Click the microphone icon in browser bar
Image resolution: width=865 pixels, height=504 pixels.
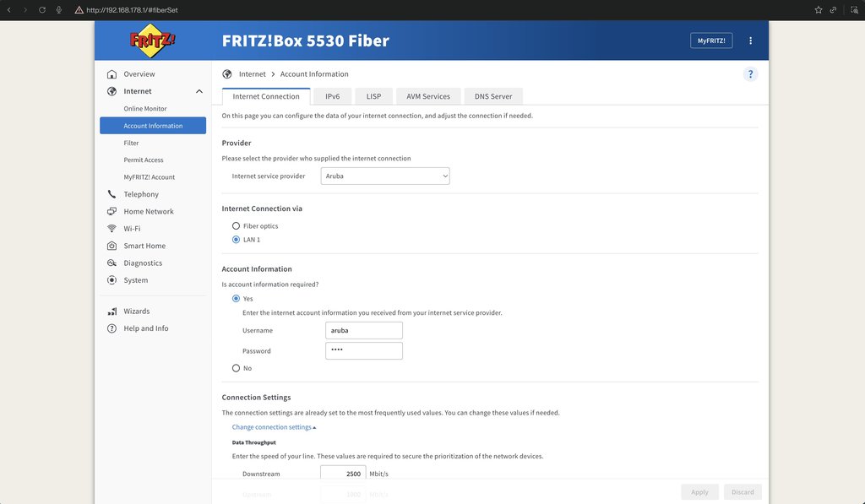click(58, 10)
